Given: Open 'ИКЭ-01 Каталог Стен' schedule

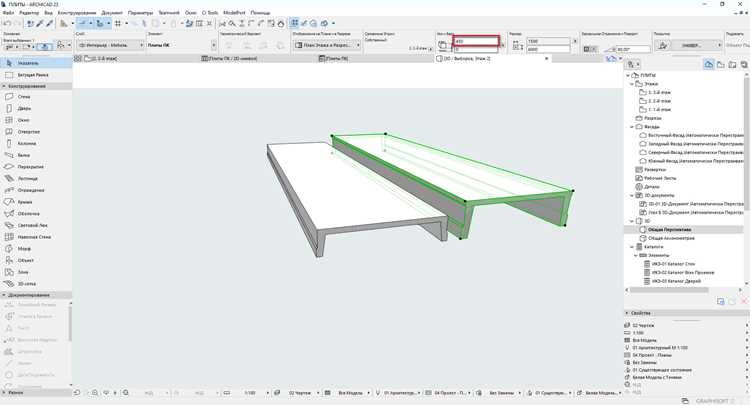Looking at the screenshot, I should tap(673, 264).
